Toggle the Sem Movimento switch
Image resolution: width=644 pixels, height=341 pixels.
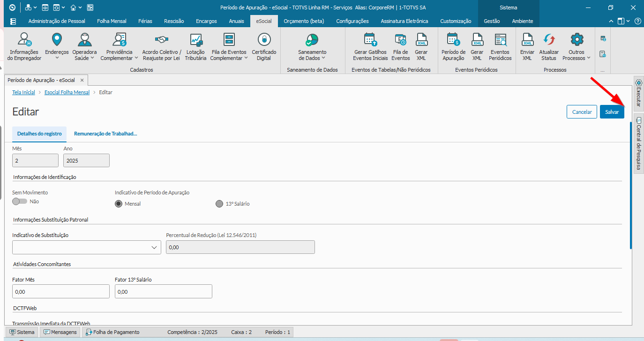20,201
